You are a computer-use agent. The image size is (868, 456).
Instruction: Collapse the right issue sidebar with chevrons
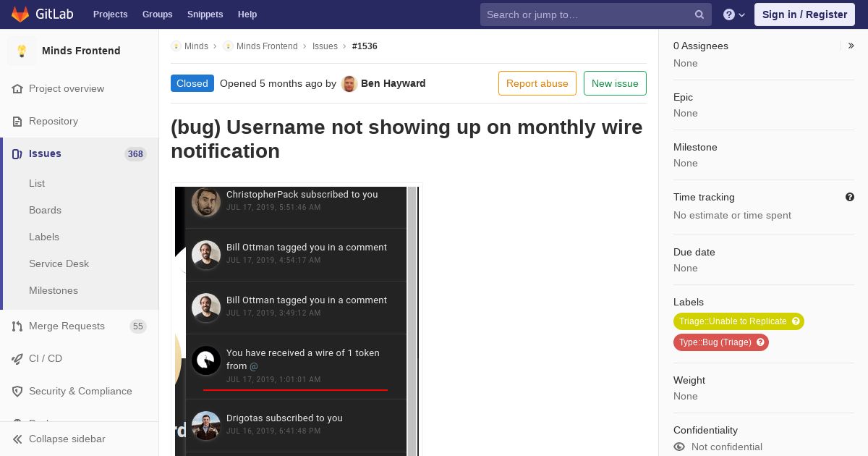pyautogui.click(x=851, y=46)
